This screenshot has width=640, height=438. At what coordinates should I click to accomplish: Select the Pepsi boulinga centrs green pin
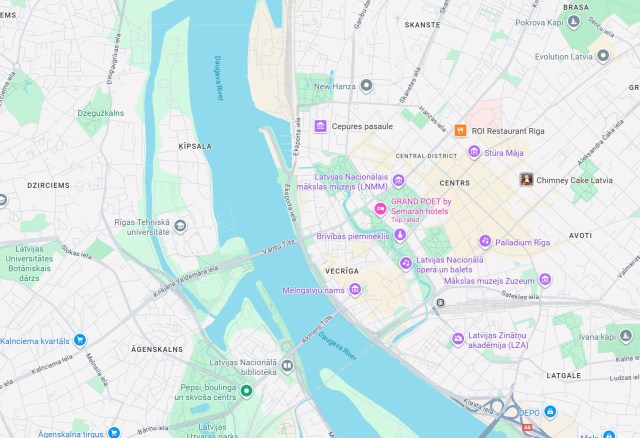coord(246,391)
